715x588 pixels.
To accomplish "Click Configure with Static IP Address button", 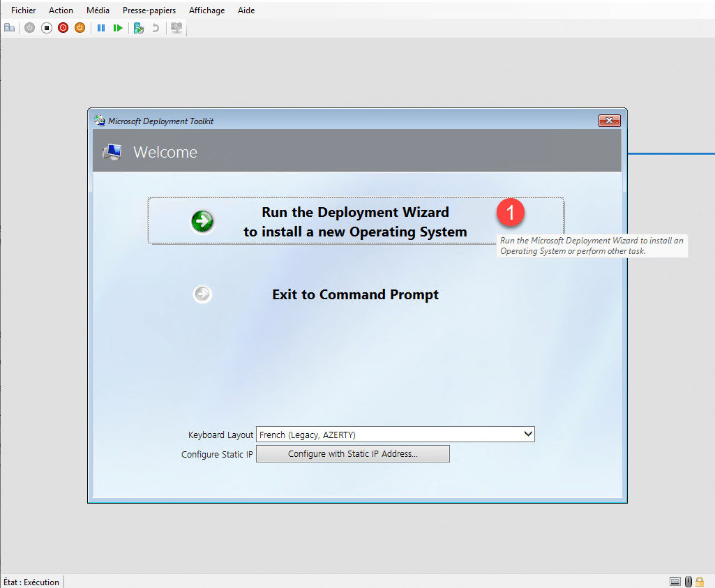I will 352,454.
